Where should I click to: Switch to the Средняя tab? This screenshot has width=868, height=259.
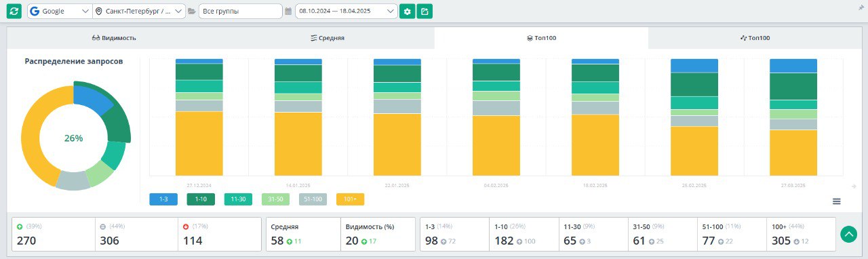pyautogui.click(x=328, y=38)
